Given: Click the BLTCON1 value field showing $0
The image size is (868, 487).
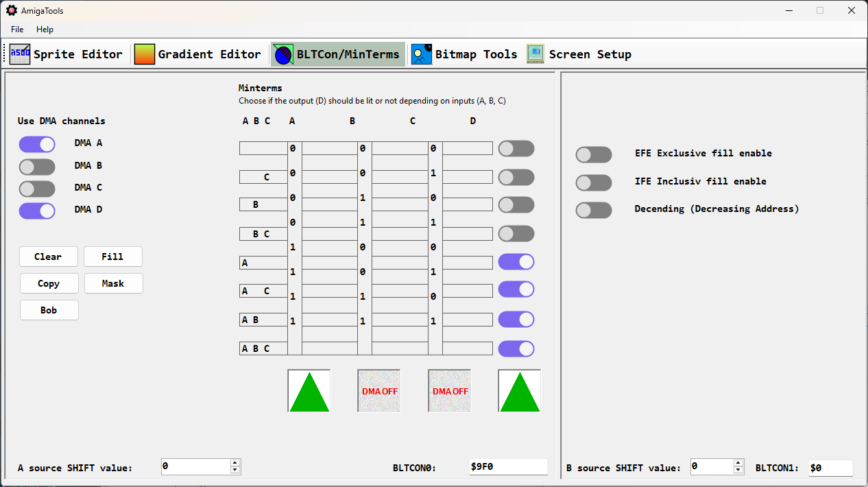Looking at the screenshot, I should click(x=831, y=468).
